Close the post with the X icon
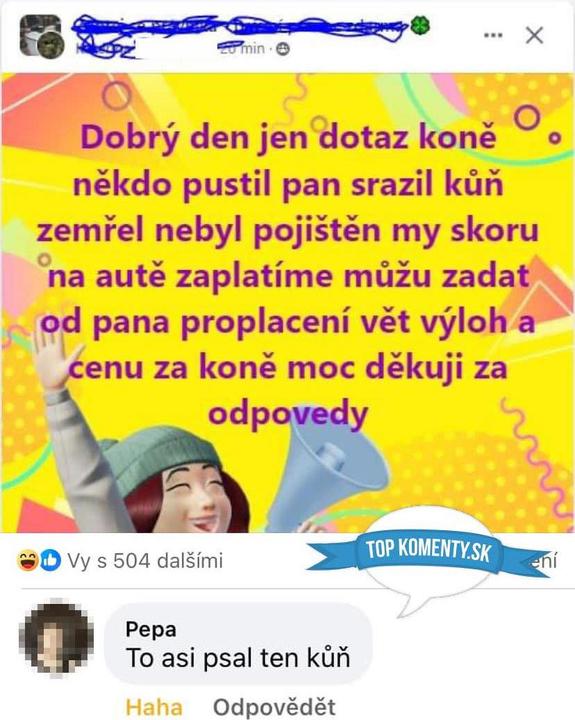 click(534, 35)
